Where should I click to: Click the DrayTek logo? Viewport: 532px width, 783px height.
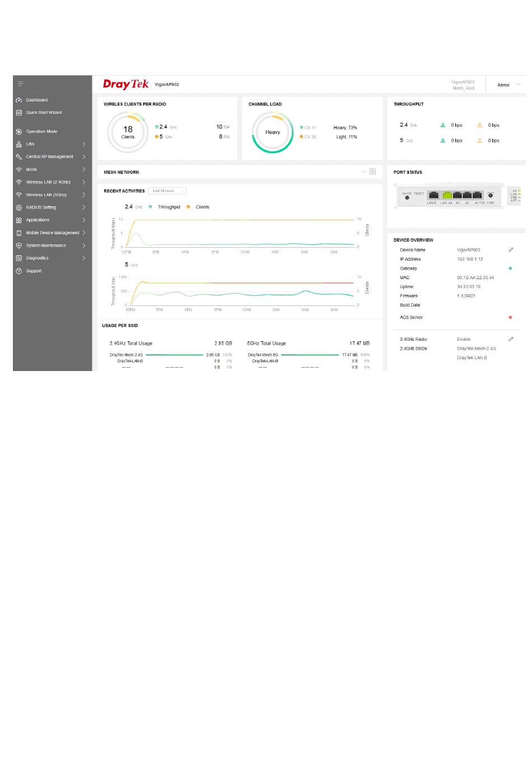pos(125,85)
